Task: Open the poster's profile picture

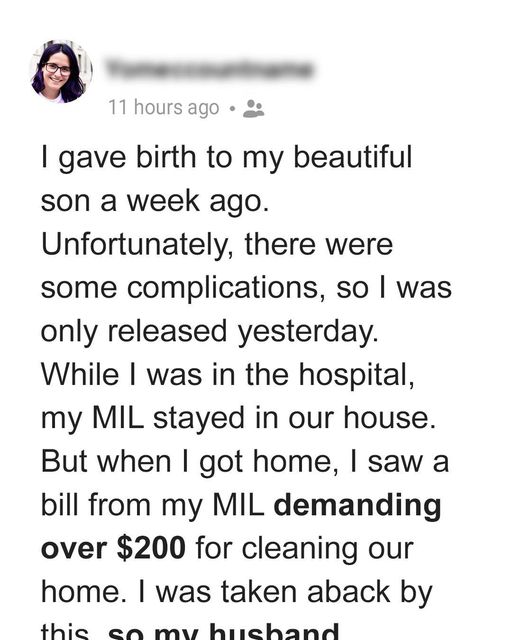Action: [x=62, y=71]
